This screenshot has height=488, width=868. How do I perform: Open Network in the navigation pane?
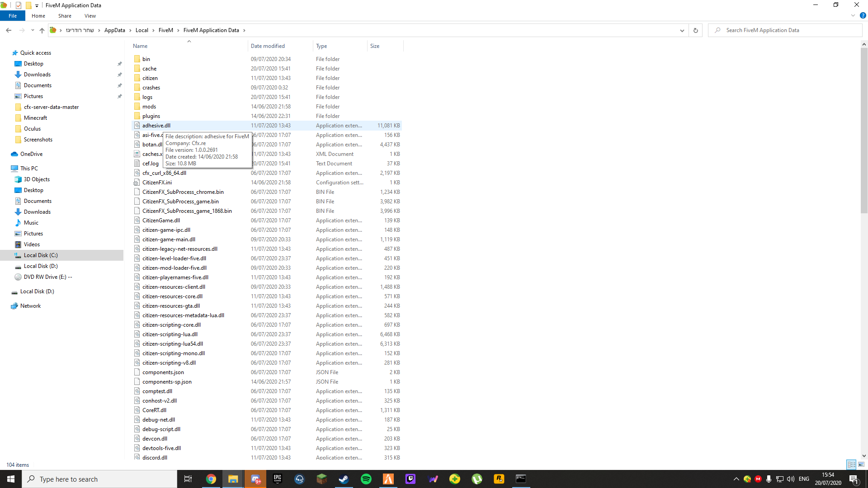click(x=30, y=306)
